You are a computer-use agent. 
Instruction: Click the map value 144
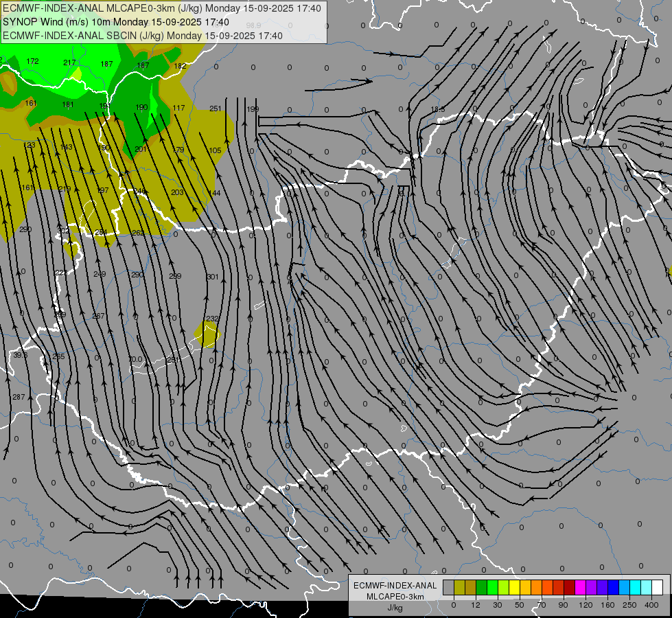point(214,194)
